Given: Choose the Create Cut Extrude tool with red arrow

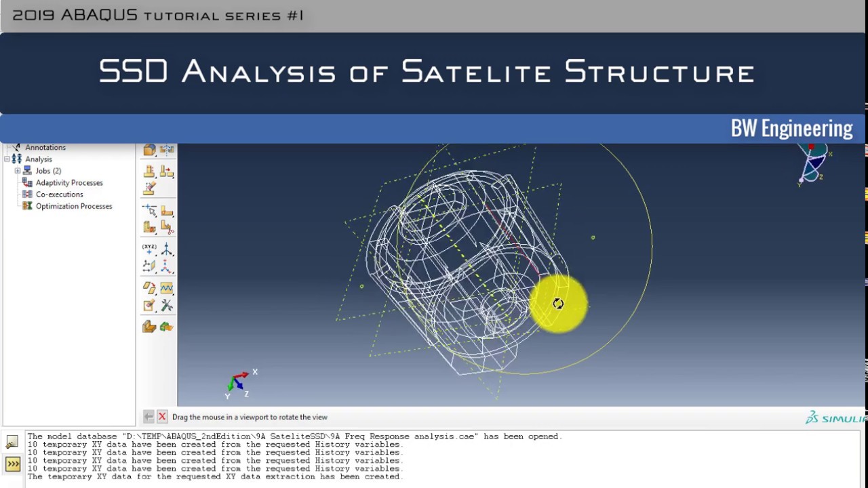Looking at the screenshot, I should pyautogui.click(x=167, y=171).
